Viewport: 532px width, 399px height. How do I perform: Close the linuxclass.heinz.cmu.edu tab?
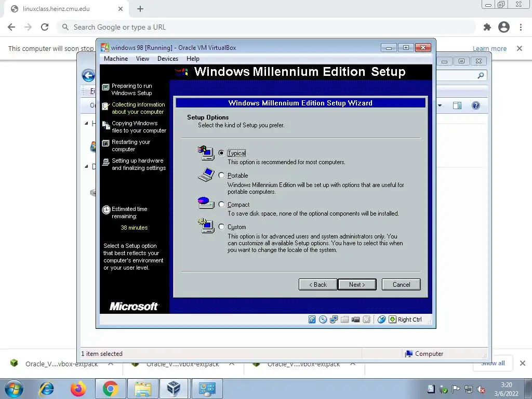click(x=121, y=9)
